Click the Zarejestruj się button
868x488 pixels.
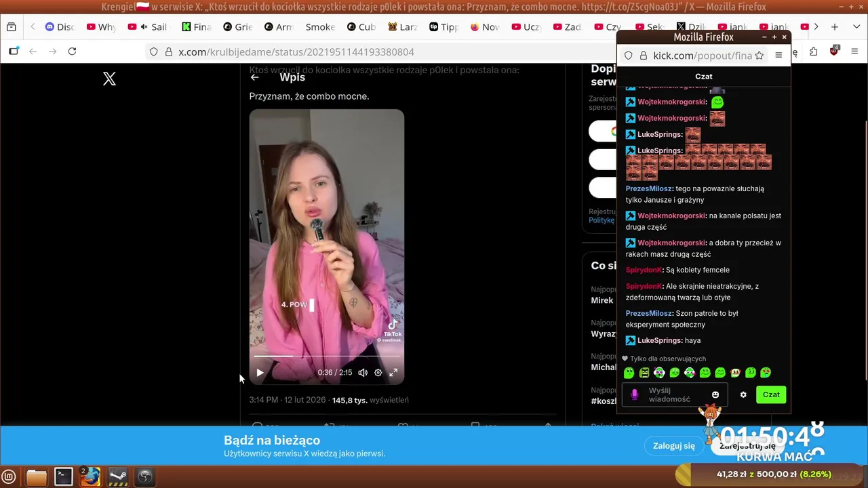[747, 446]
